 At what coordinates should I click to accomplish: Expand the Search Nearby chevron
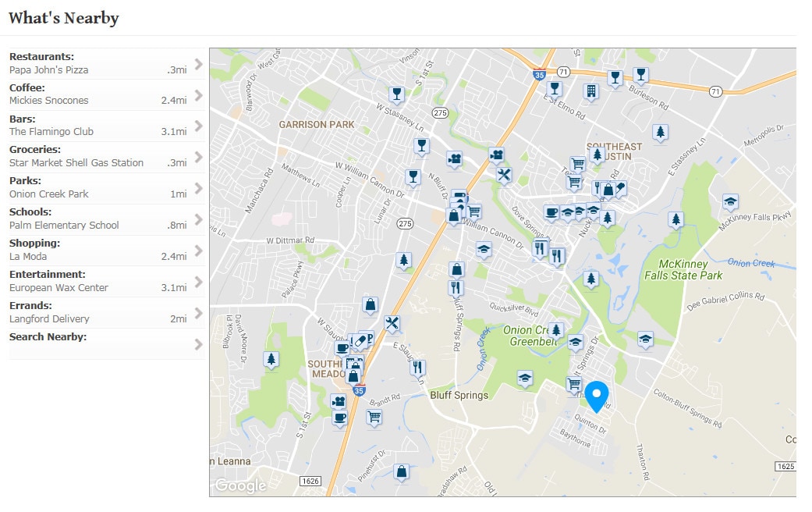(198, 344)
